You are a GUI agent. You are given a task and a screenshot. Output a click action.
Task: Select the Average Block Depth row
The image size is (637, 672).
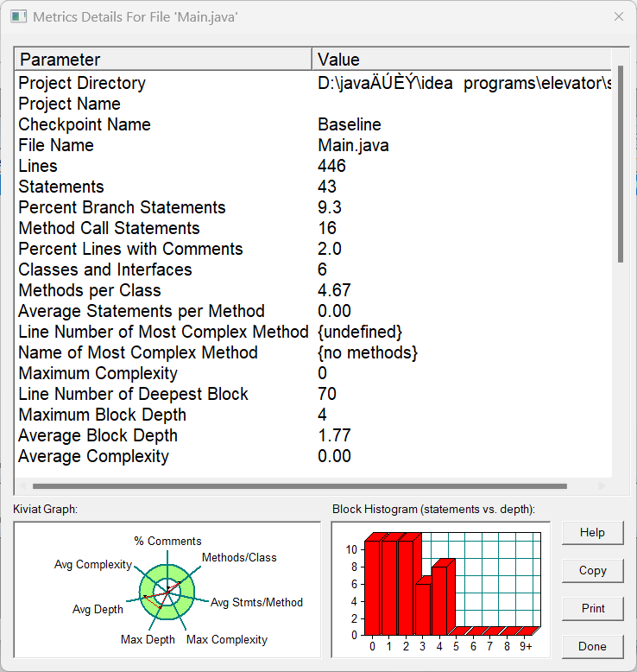(x=313, y=435)
